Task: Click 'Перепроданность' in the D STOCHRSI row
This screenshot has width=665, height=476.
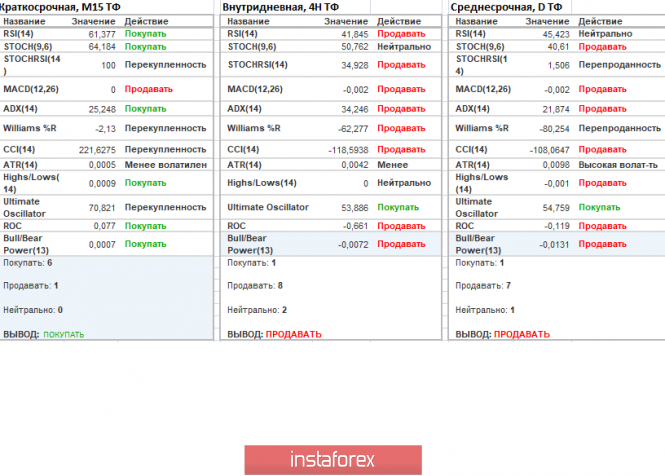Action: pyautogui.click(x=620, y=65)
